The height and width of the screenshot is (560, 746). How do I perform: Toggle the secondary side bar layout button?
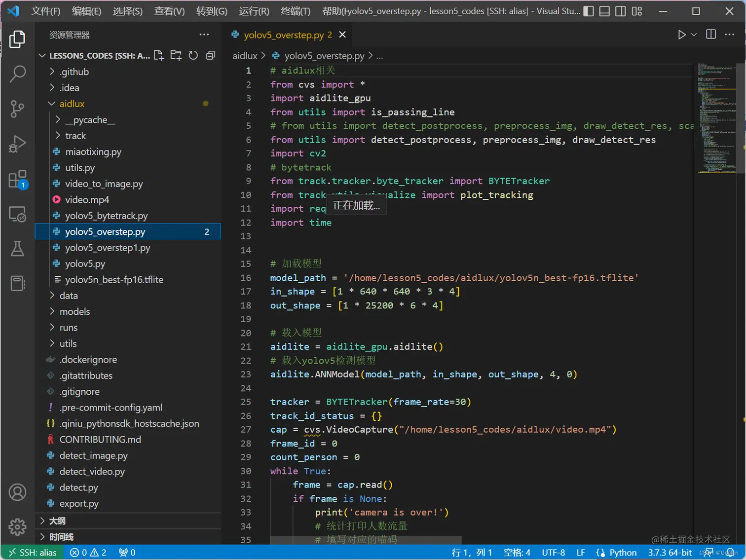[621, 11]
